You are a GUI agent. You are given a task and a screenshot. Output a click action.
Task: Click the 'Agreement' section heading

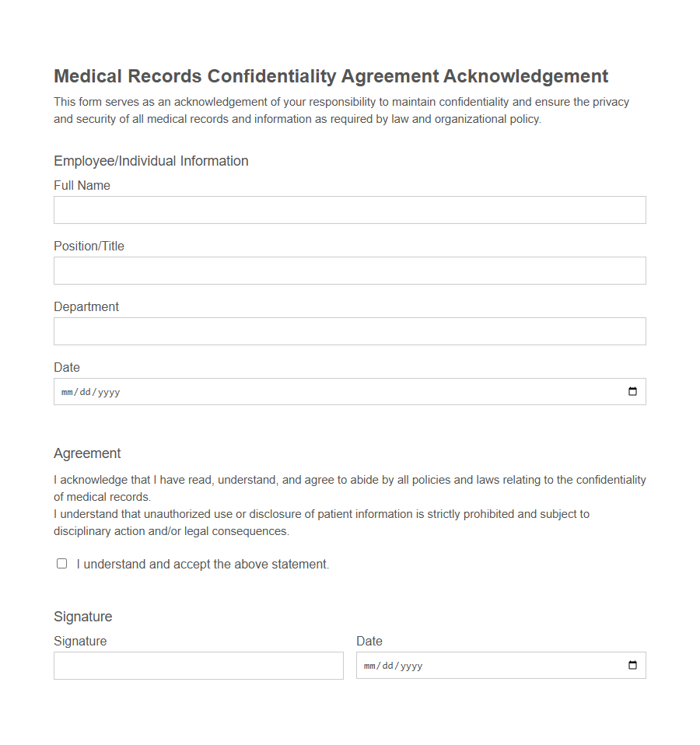87,453
